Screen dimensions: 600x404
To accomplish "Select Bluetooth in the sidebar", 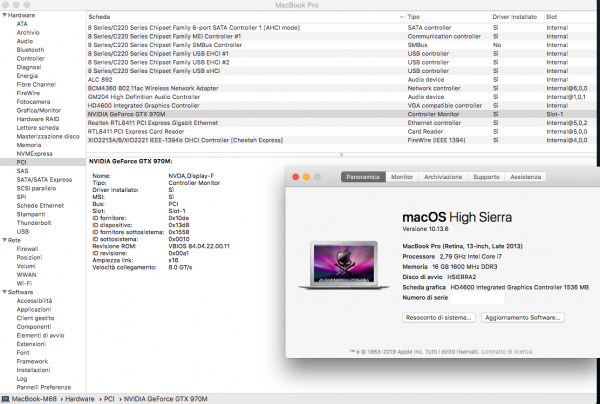I will (30, 50).
